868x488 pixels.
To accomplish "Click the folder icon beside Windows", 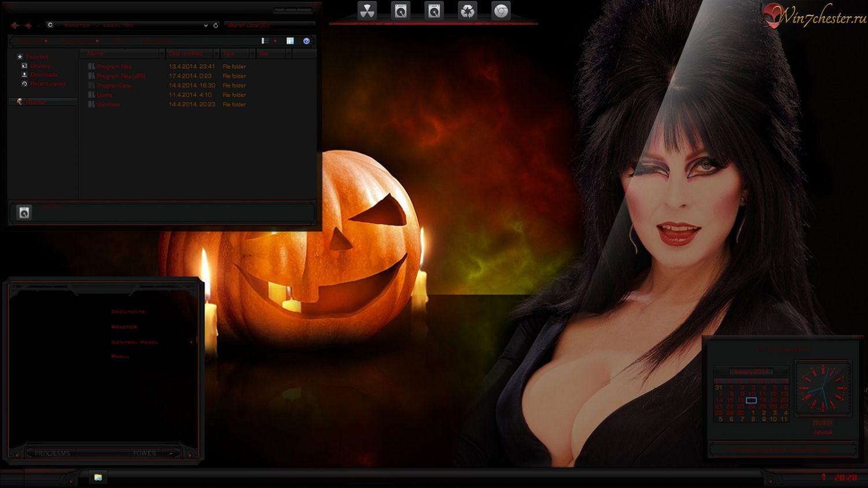I will point(91,104).
